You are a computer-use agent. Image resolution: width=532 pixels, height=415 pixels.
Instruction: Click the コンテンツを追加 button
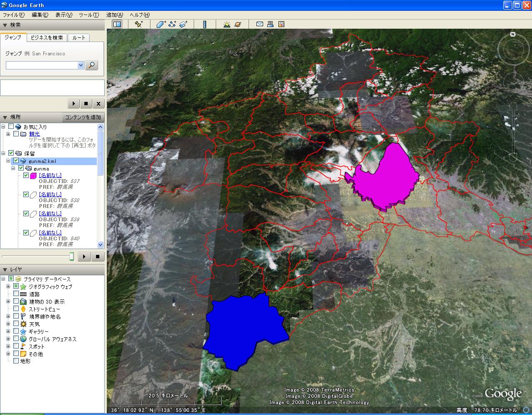click(x=83, y=117)
